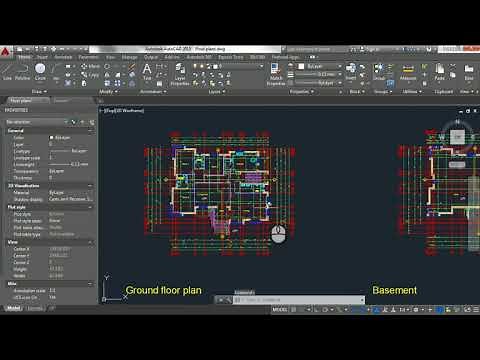Select the Circle tool

pos(40,72)
